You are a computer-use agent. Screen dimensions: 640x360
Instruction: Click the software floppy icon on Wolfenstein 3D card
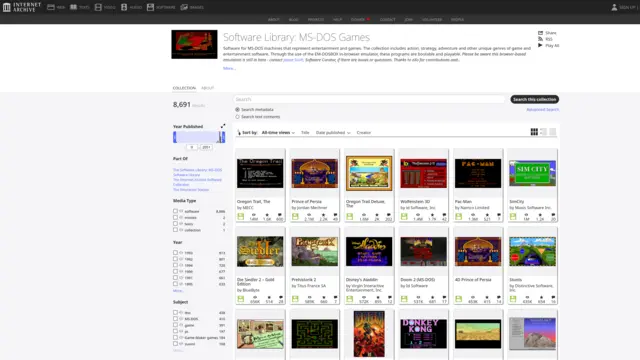(x=404, y=217)
